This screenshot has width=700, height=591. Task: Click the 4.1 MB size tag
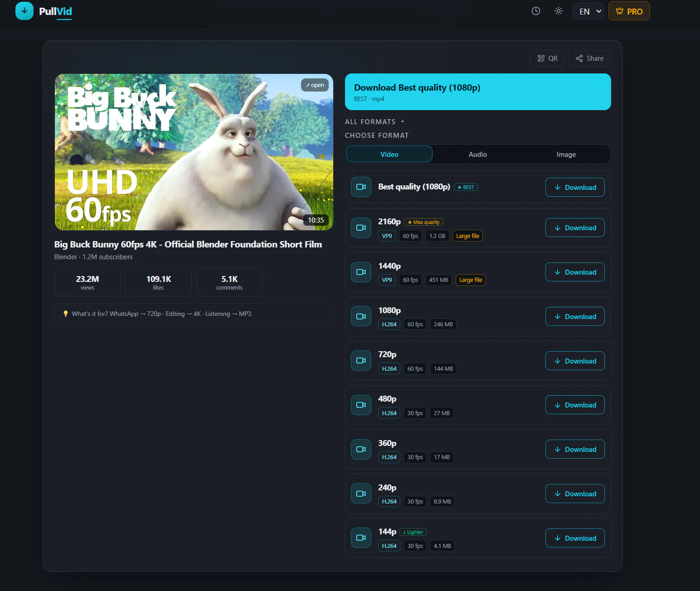(442, 546)
